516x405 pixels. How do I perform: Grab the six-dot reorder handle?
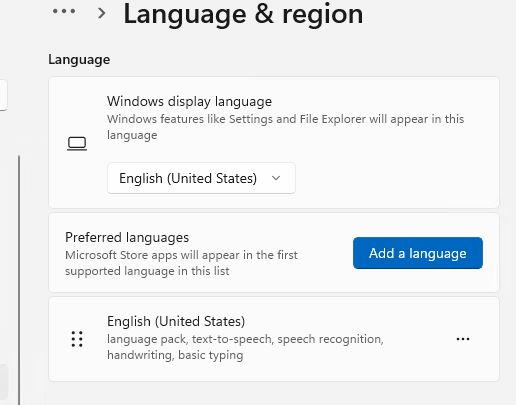pos(77,339)
